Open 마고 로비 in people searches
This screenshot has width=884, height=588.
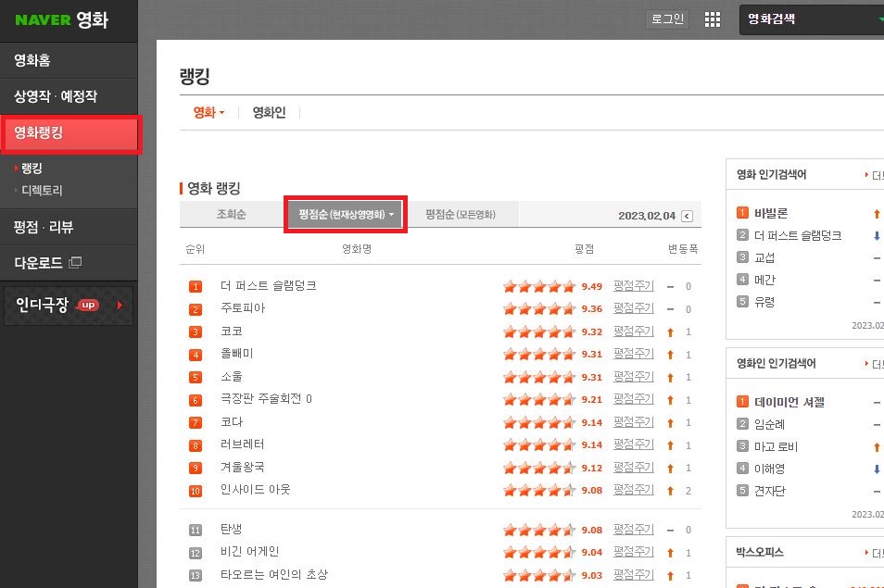[776, 446]
